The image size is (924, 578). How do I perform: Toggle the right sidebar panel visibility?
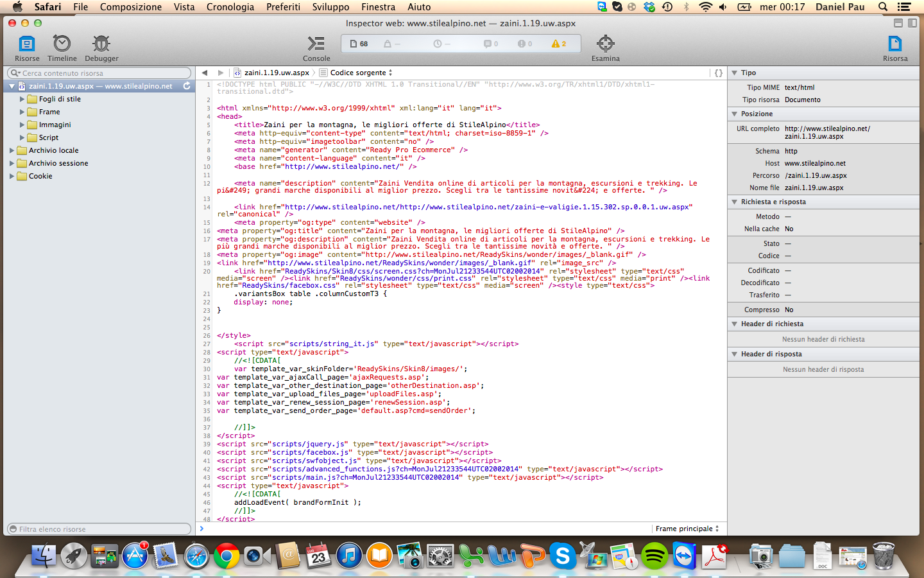[912, 23]
